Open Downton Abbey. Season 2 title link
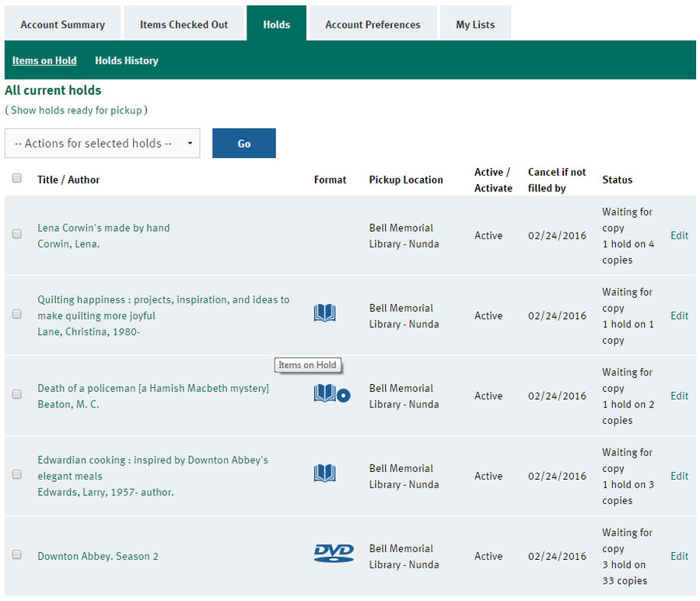700x601 pixels. [x=98, y=556]
